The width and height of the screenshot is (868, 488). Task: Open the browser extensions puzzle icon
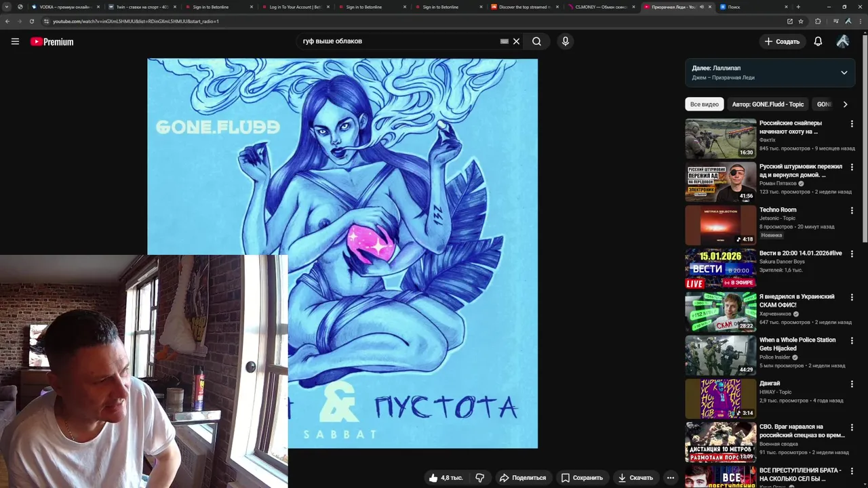pyautogui.click(x=818, y=21)
